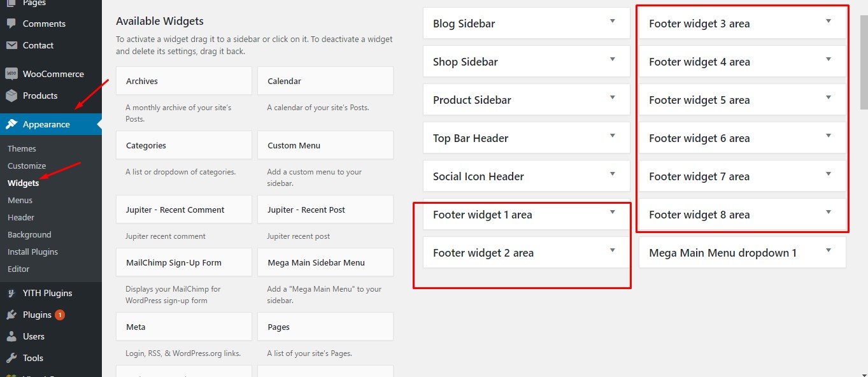Click the Appearance paintbrush icon

coord(13,124)
